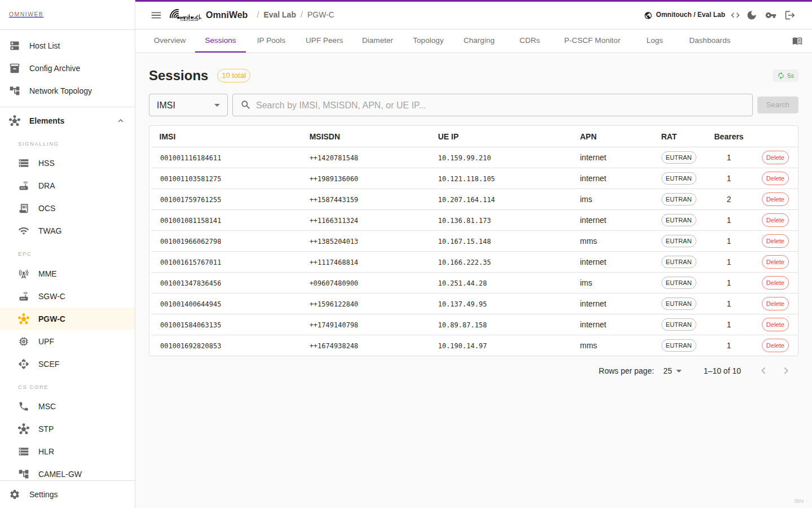812x508 pixels.
Task: Open the Charging tab
Action: [479, 41]
